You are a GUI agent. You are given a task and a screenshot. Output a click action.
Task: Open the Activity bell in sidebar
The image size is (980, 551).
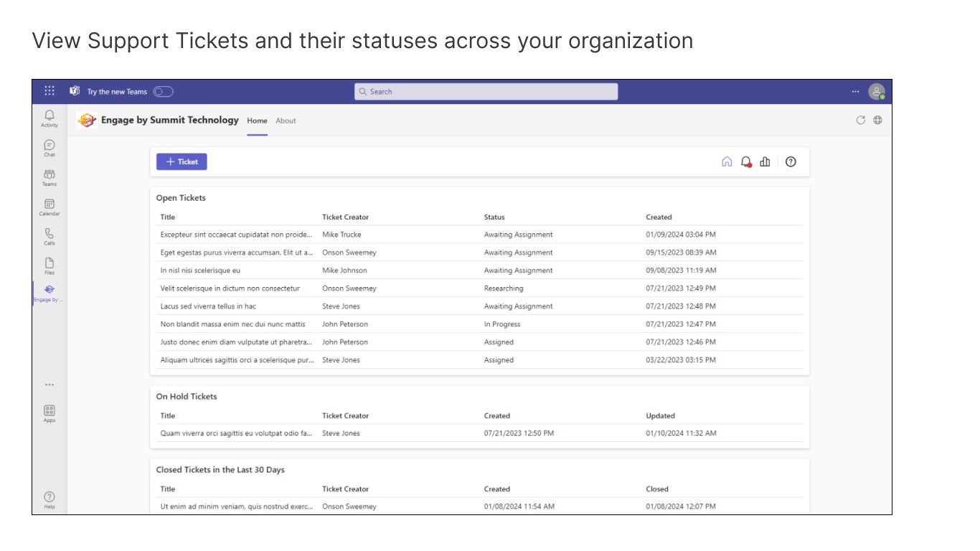coord(50,118)
